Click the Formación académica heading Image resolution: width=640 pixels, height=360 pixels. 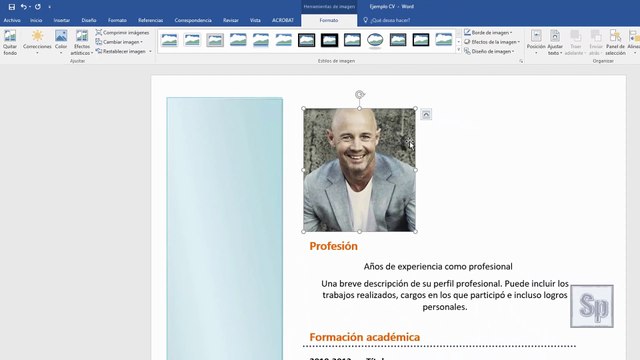(x=364, y=337)
